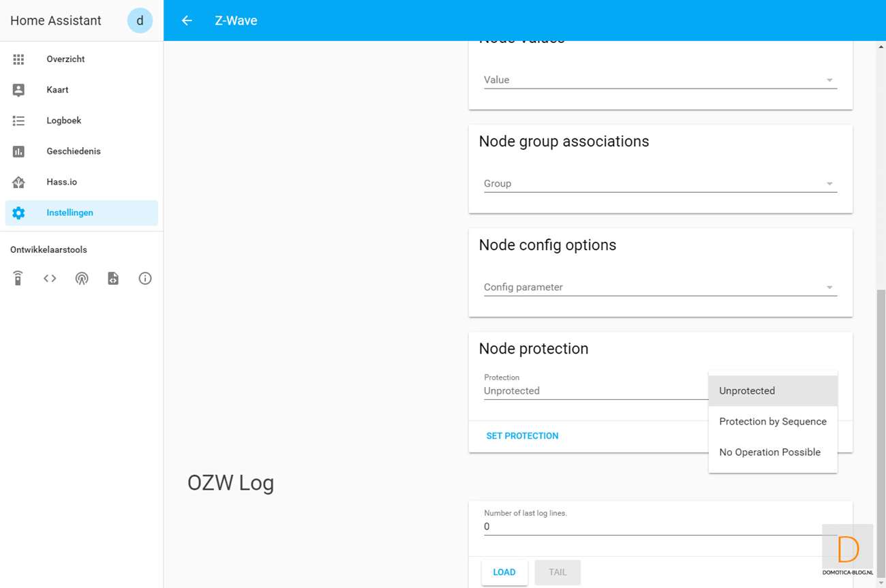
Task: Open the States developer tool code icon
Action: point(50,278)
